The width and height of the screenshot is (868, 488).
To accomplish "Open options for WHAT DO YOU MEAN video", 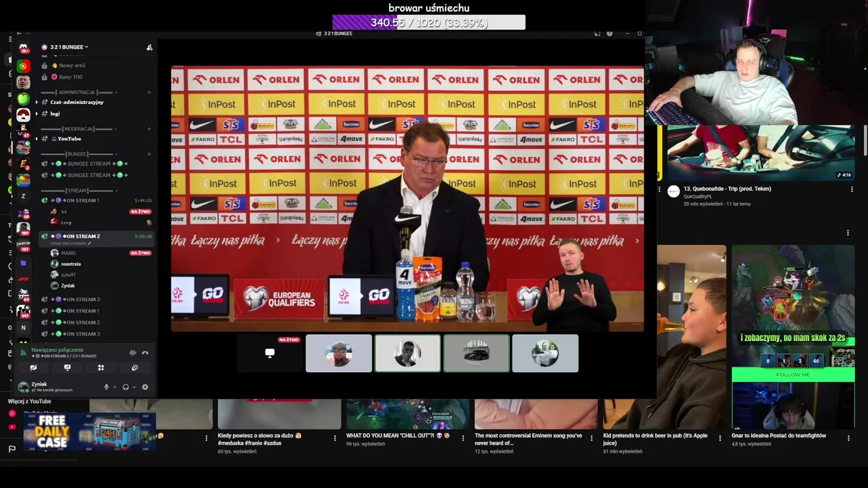I will click(463, 438).
